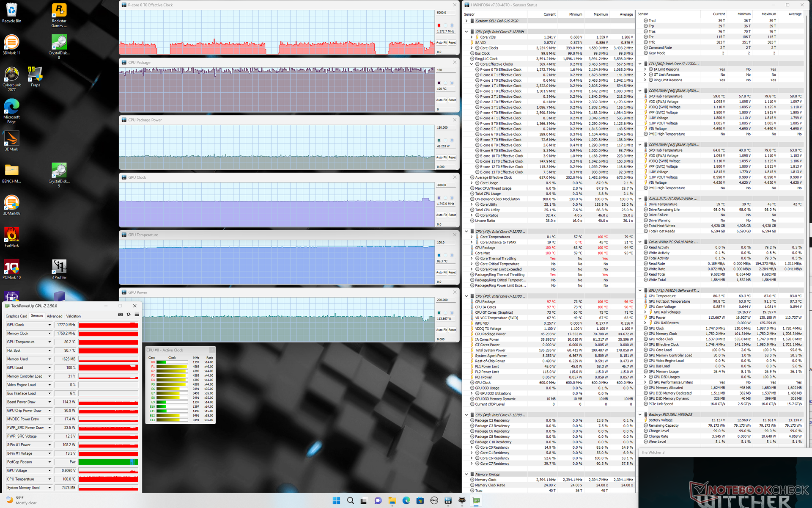
Task: Select CPU Package Power row in HWiNFO
Action: tap(551, 334)
